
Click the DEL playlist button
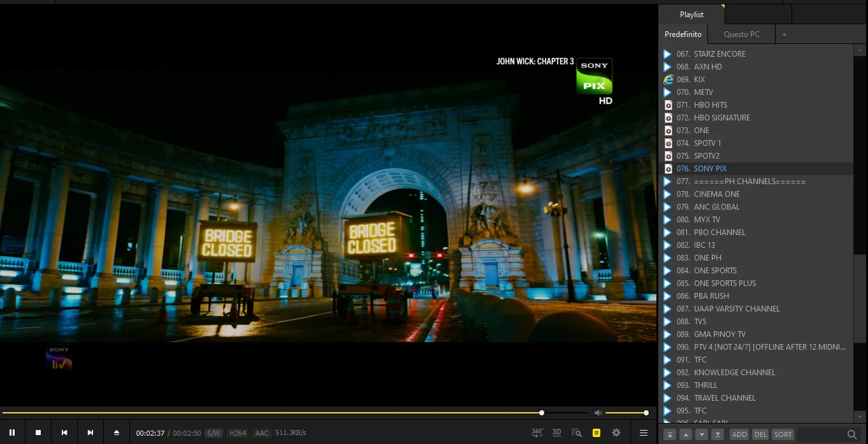pyautogui.click(x=760, y=434)
